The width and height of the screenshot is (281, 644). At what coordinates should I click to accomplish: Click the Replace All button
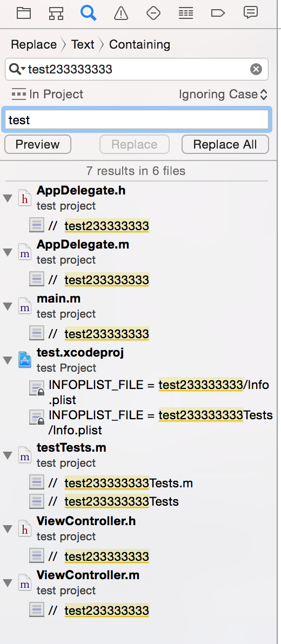(x=225, y=145)
